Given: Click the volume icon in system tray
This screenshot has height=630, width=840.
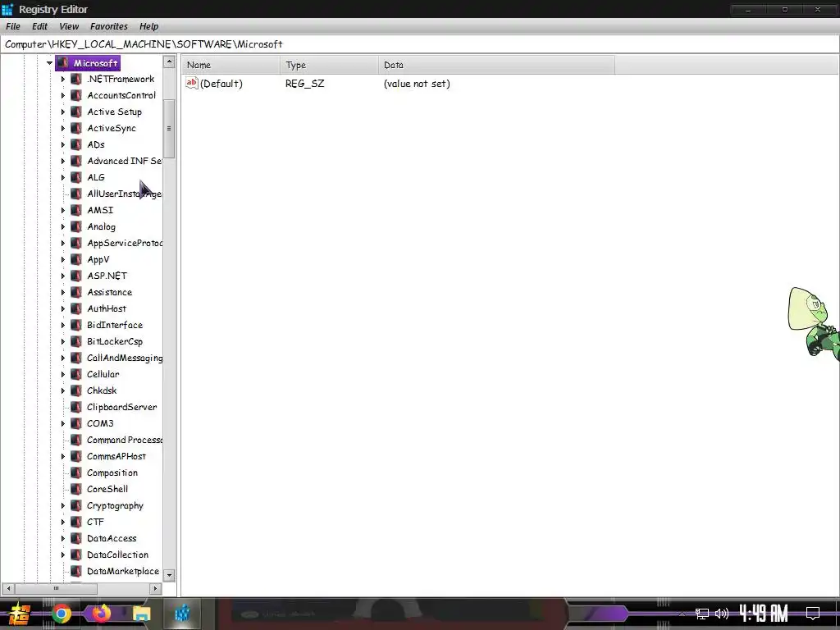Looking at the screenshot, I should 722,614.
